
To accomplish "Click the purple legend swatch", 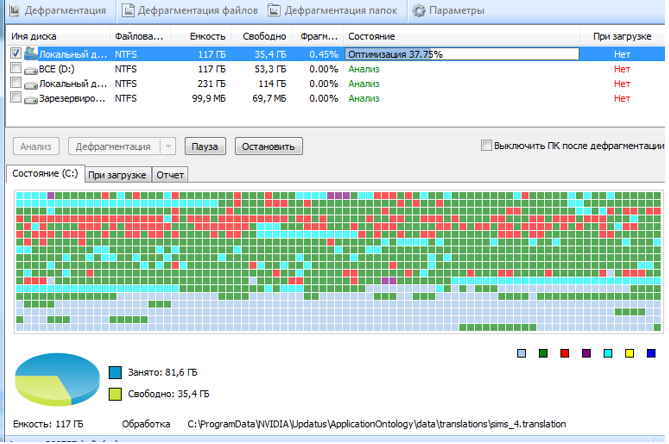I will [x=586, y=353].
